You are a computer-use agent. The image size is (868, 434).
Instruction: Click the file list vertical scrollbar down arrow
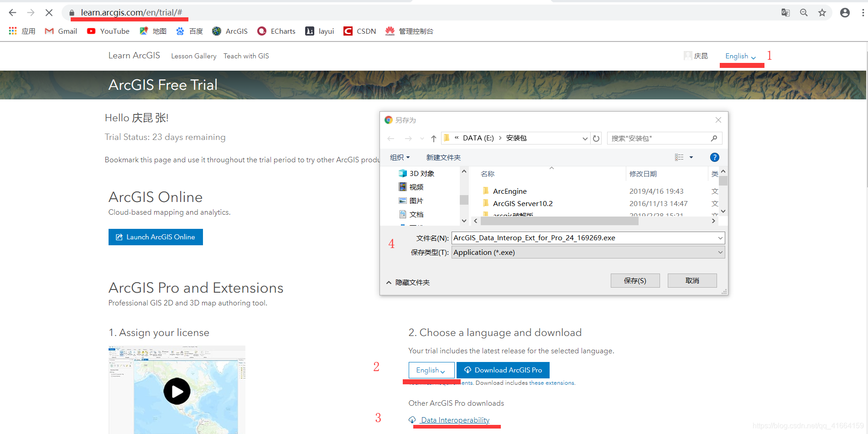723,211
